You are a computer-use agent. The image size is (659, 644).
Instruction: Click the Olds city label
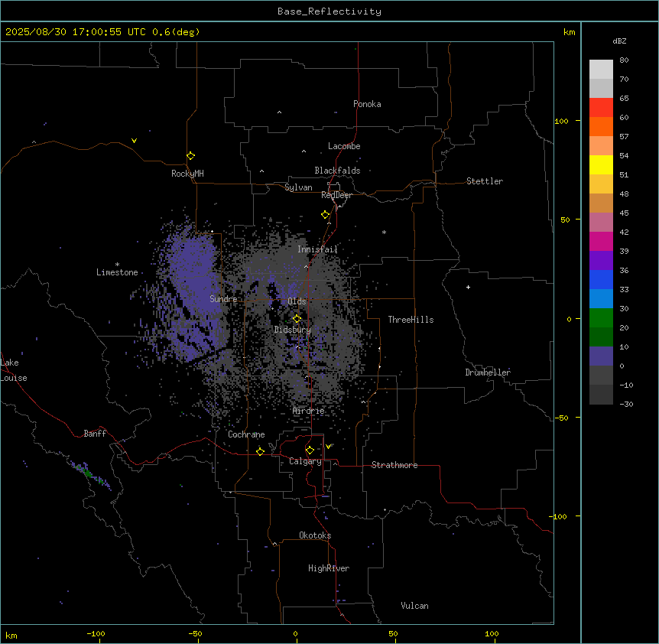coord(297,301)
